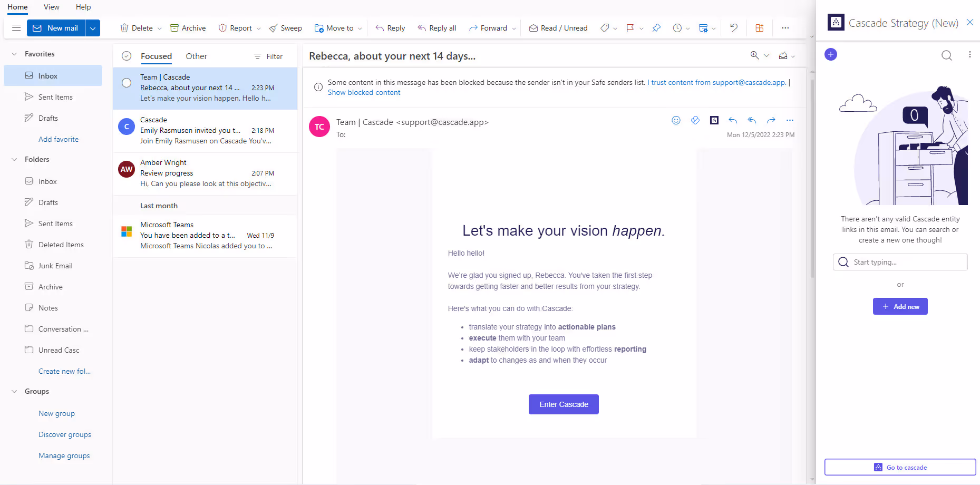
Task: Click the Categorize tag icon
Action: click(605, 28)
